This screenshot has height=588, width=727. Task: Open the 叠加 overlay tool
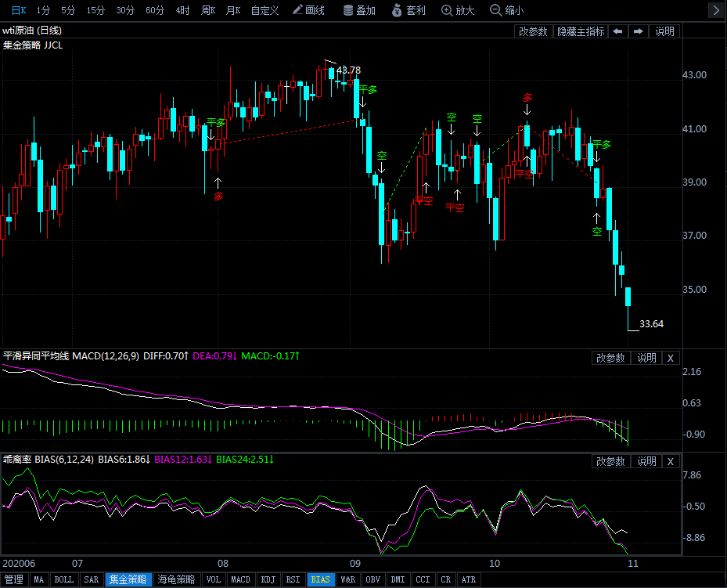(x=359, y=10)
